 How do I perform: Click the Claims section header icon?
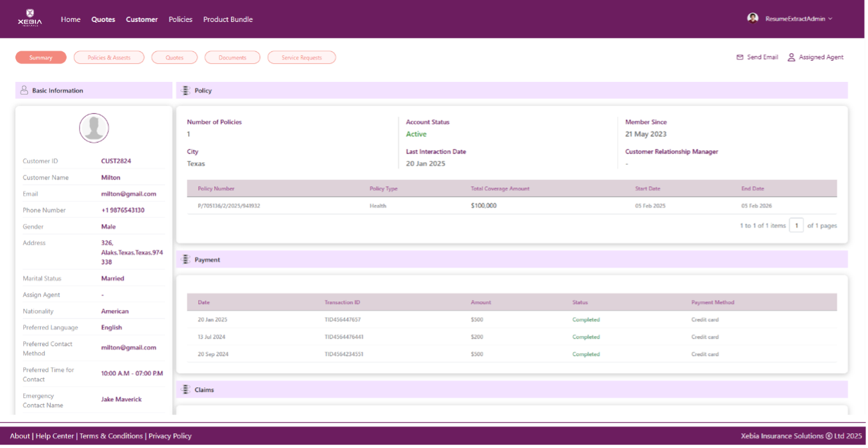(x=186, y=389)
